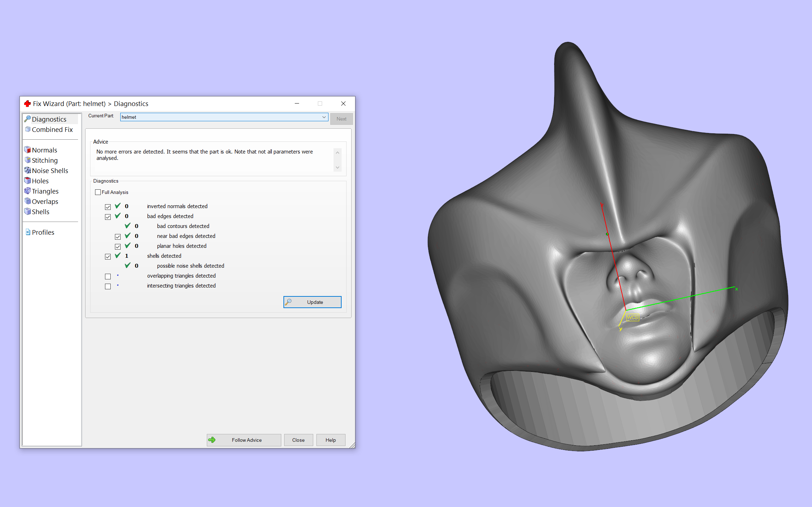Open the Combined Fix icon

(28, 129)
